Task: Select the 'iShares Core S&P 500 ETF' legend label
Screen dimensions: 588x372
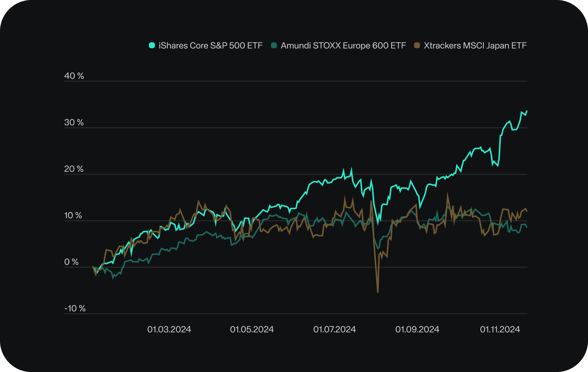Action: click(211, 46)
